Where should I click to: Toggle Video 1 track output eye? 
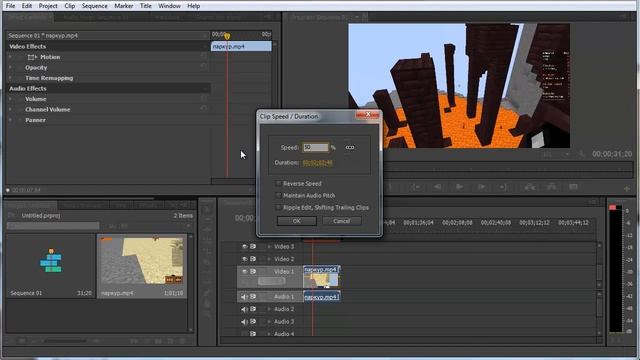[244, 271]
